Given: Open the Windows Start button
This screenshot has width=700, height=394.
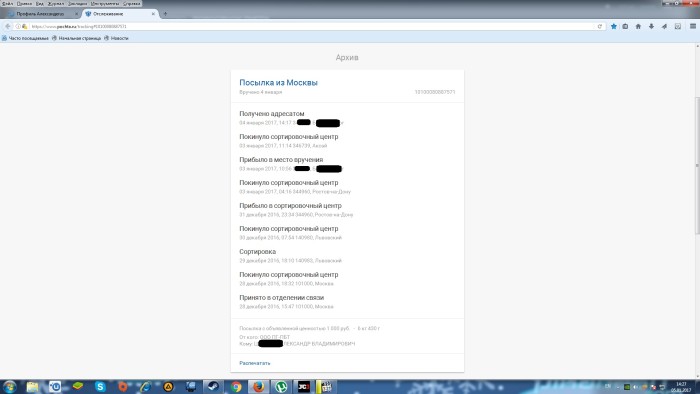Looking at the screenshot, I should point(9,386).
